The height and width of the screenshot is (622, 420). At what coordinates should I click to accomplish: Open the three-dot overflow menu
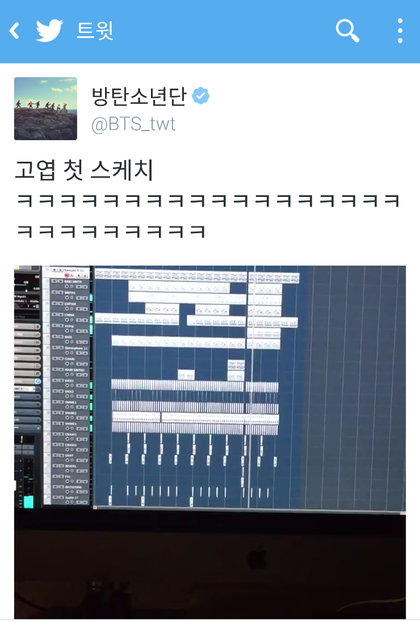(x=400, y=31)
